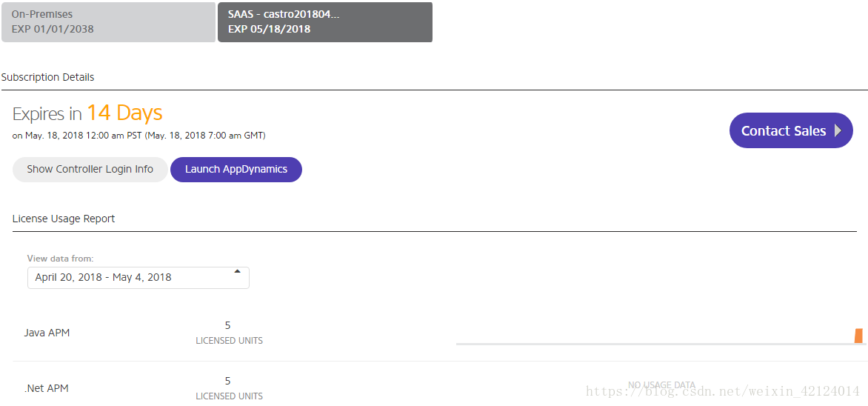Image resolution: width=868 pixels, height=406 pixels.
Task: Click the View data from label
Action: click(60, 259)
